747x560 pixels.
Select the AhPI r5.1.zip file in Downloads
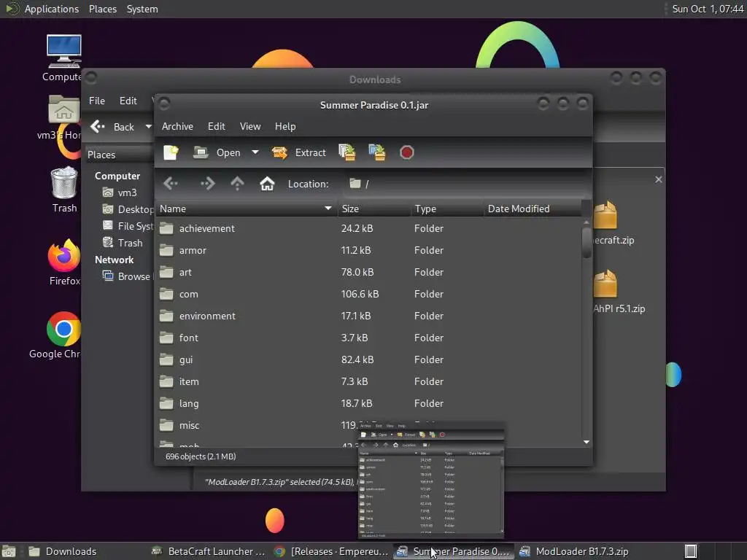(619, 292)
